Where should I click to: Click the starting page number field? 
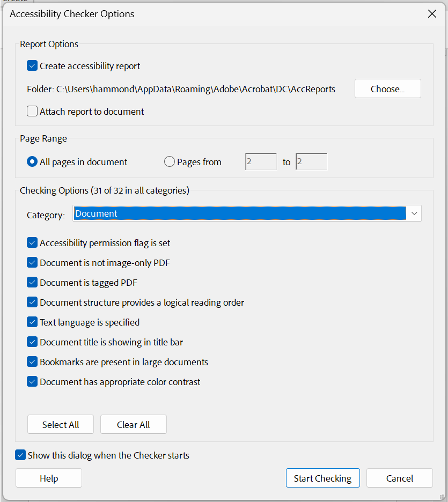260,161
